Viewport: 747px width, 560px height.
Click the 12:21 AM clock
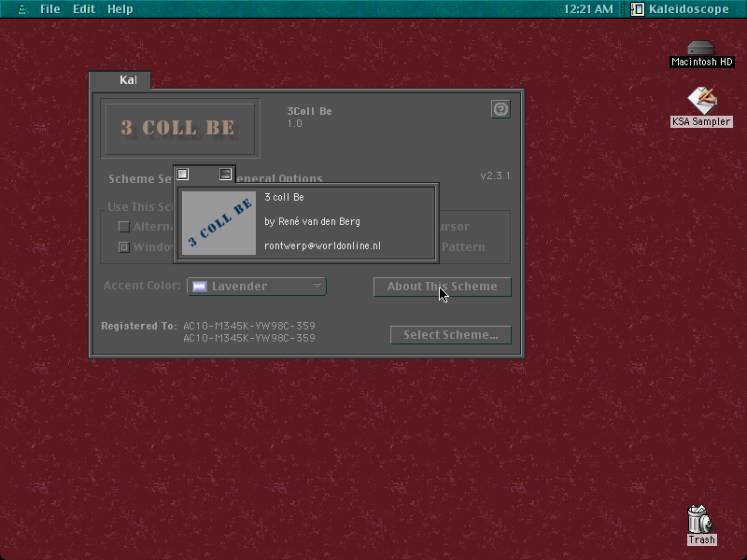click(588, 9)
